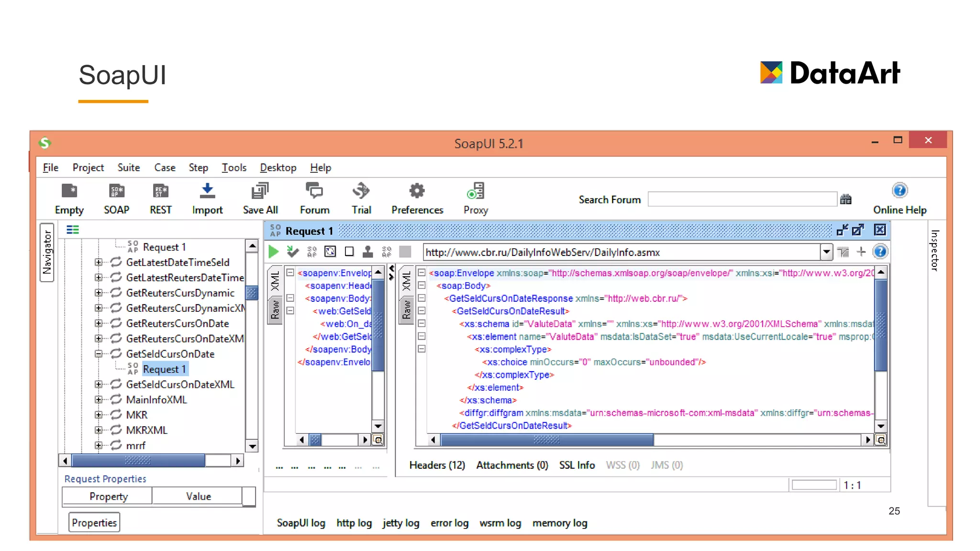Screen dimensions: 980x551
Task: Open SSL Info tab
Action: click(577, 465)
